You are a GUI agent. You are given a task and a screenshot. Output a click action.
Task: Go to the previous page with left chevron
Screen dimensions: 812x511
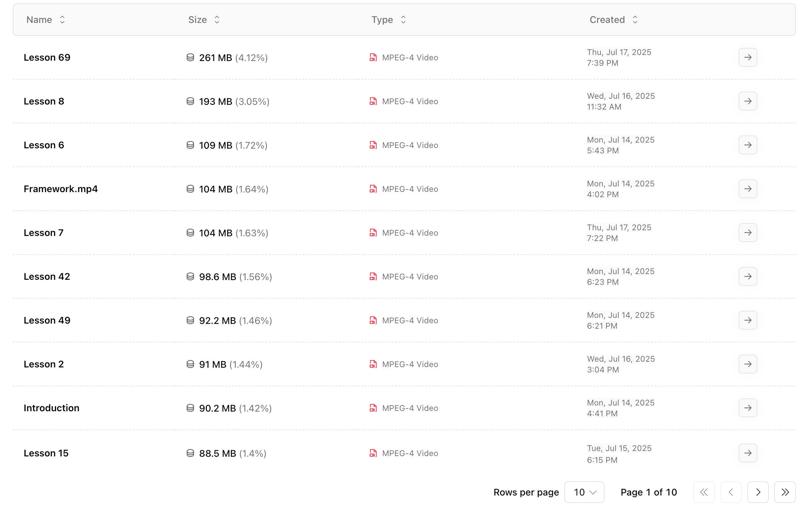pos(731,492)
